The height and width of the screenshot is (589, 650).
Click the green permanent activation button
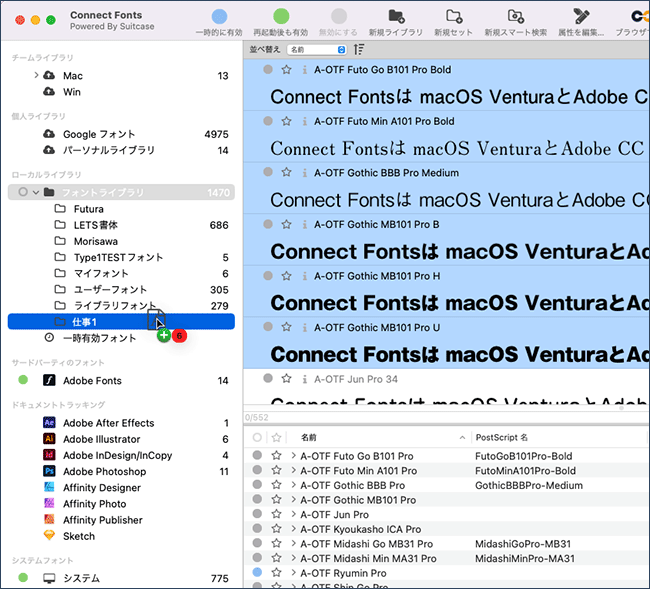[x=281, y=17]
